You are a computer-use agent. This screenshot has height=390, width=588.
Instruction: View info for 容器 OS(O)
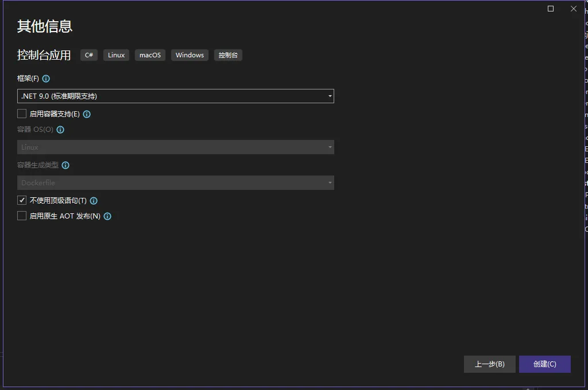click(x=60, y=130)
